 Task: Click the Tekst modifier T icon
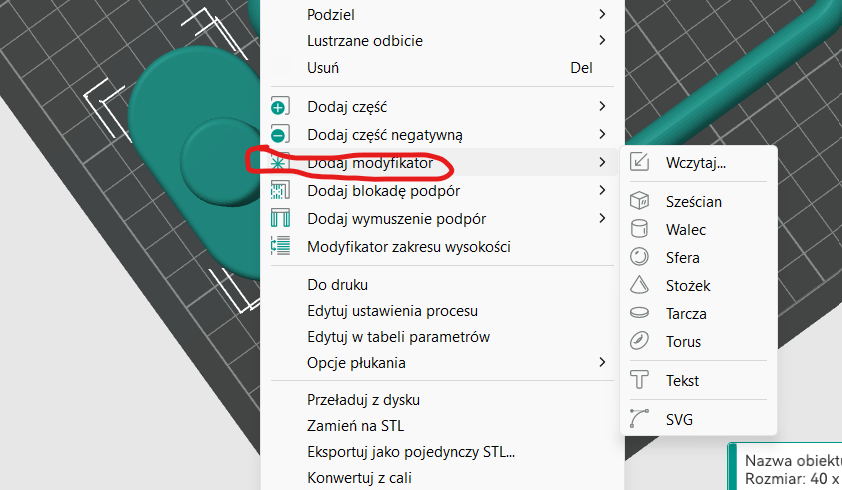(x=639, y=381)
